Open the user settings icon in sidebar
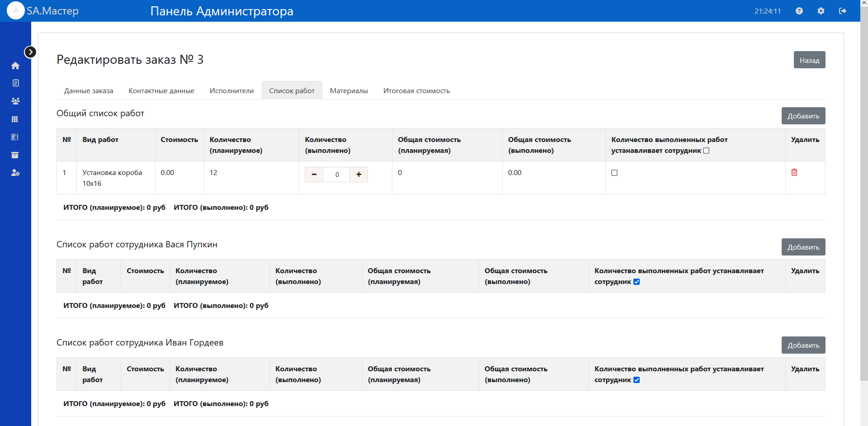The height and width of the screenshot is (426, 868). [15, 173]
